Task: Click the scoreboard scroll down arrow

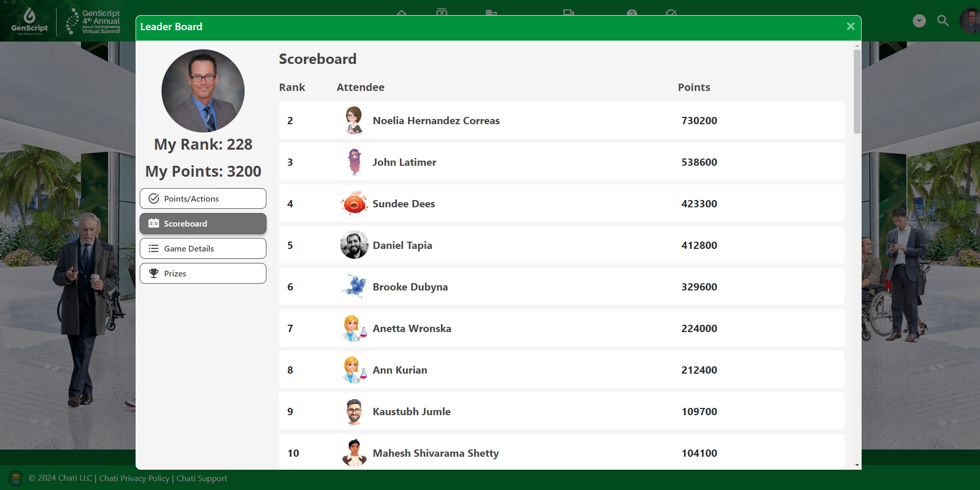Action: tap(857, 465)
